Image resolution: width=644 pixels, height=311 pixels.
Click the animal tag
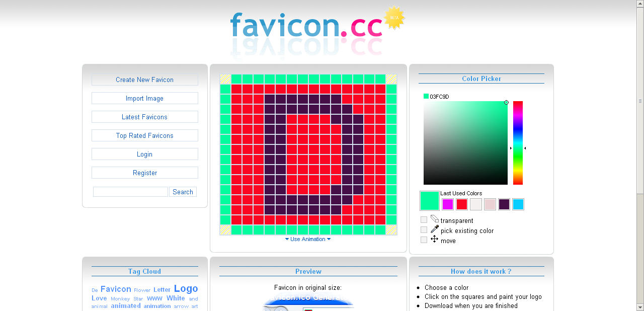(x=100, y=306)
